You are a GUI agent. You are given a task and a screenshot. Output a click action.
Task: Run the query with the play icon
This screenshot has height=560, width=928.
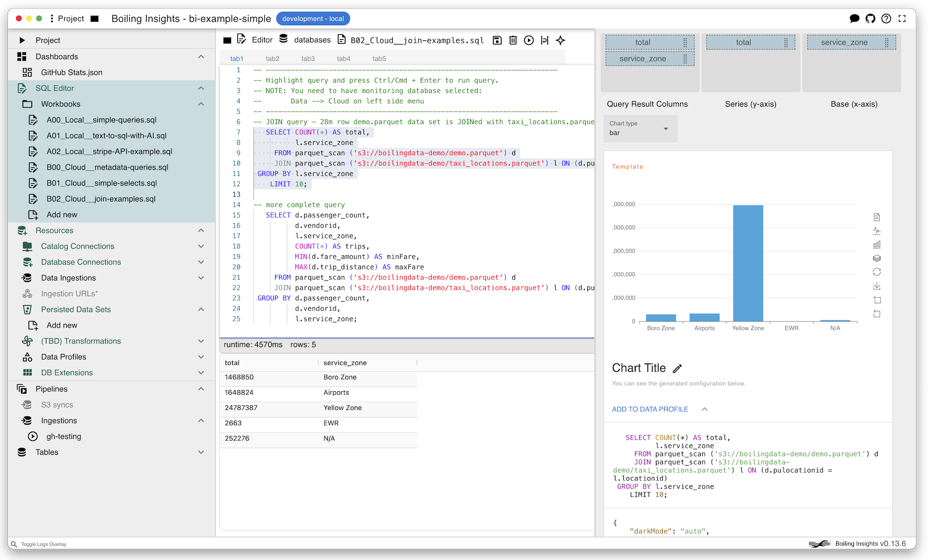528,40
